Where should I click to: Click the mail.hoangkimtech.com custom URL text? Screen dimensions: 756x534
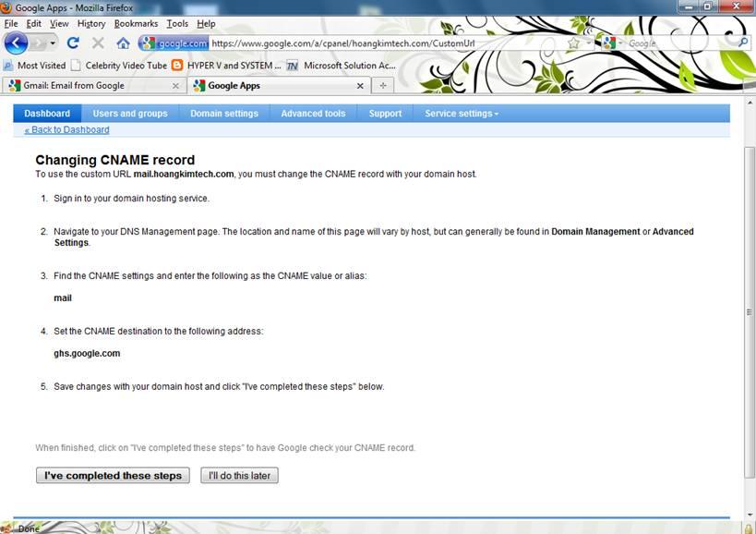(184, 174)
